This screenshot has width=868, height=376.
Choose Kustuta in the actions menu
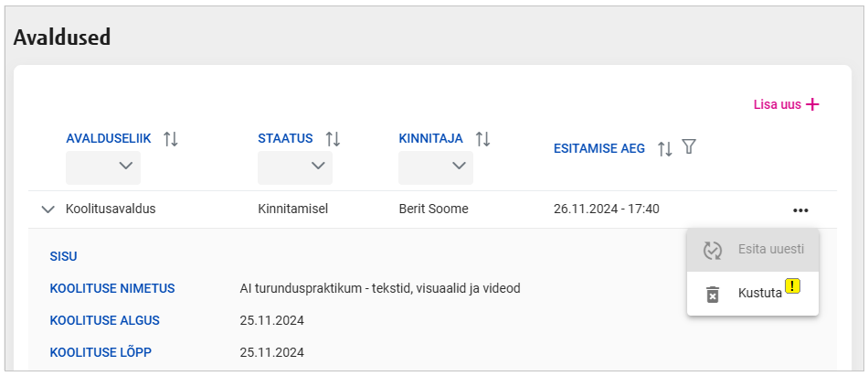759,294
